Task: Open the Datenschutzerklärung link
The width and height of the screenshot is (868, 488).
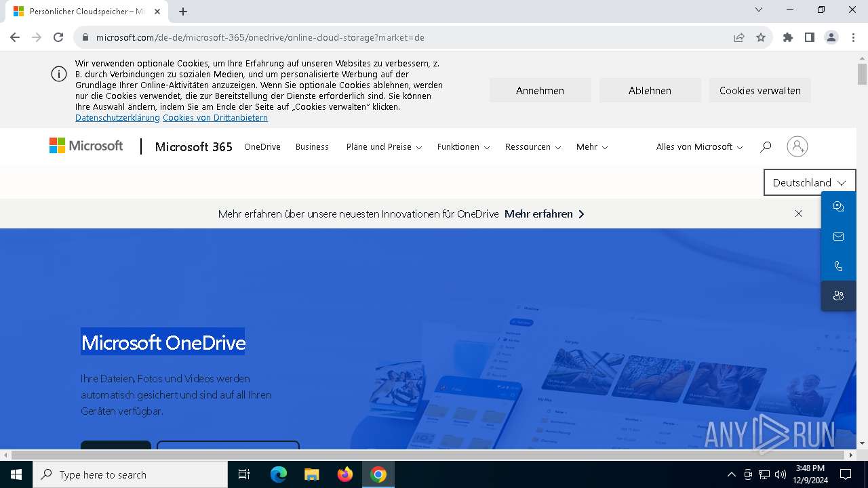Action: click(x=117, y=118)
